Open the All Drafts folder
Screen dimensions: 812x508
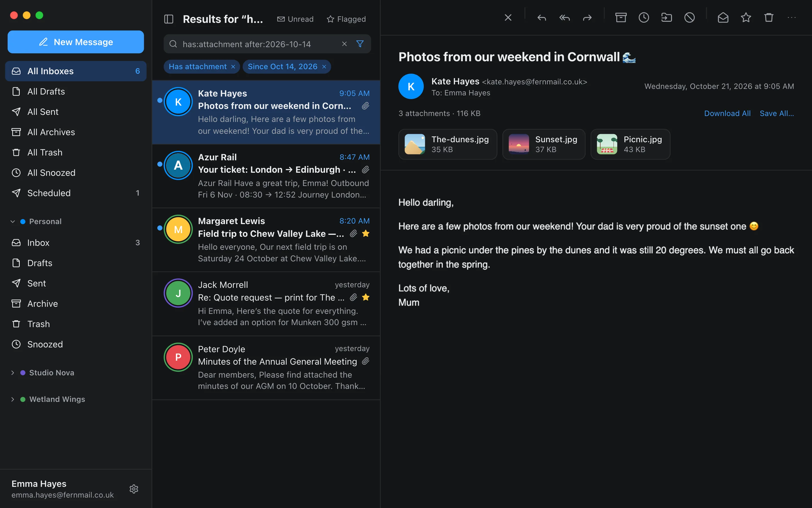[x=76, y=91]
